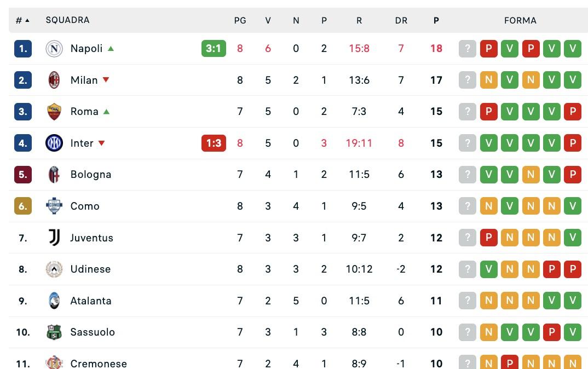
Task: Select the Inter club badge icon
Action: click(x=54, y=143)
